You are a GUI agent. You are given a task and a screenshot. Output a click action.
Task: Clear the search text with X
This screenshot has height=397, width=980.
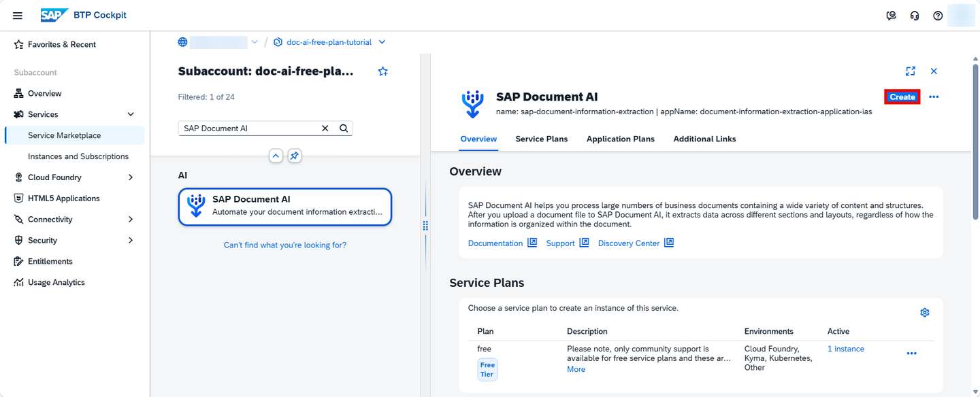coord(325,128)
